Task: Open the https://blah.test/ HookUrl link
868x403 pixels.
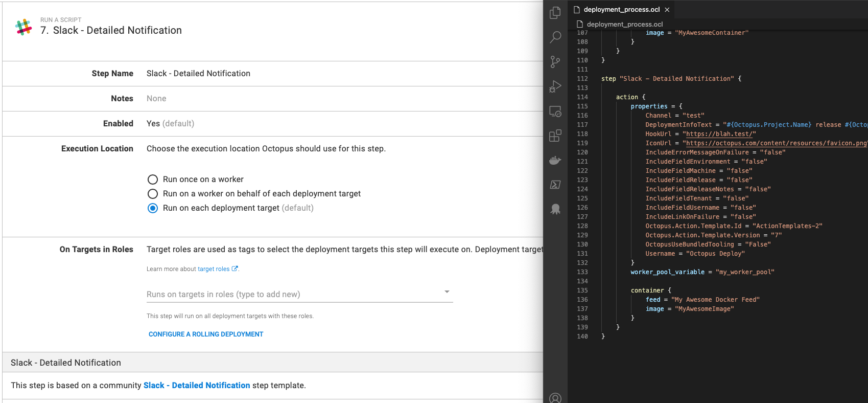Action: pyautogui.click(x=719, y=134)
